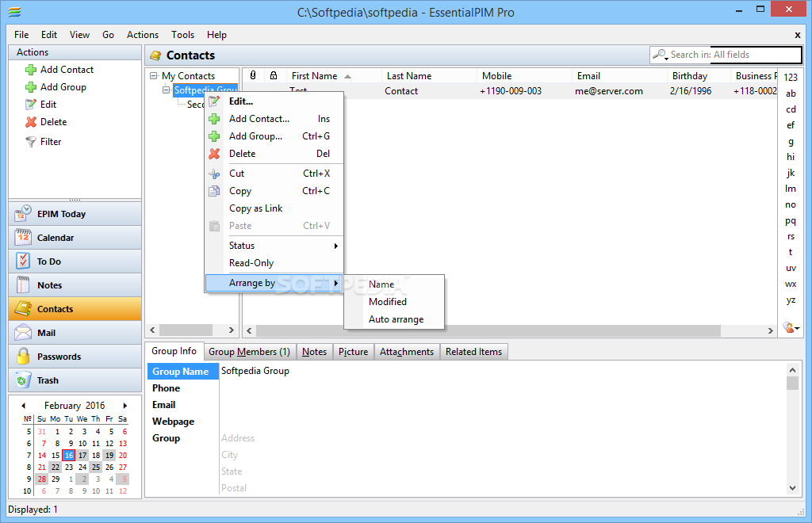The height and width of the screenshot is (523, 812).
Task: Select Add Group... in context menu
Action: [256, 136]
